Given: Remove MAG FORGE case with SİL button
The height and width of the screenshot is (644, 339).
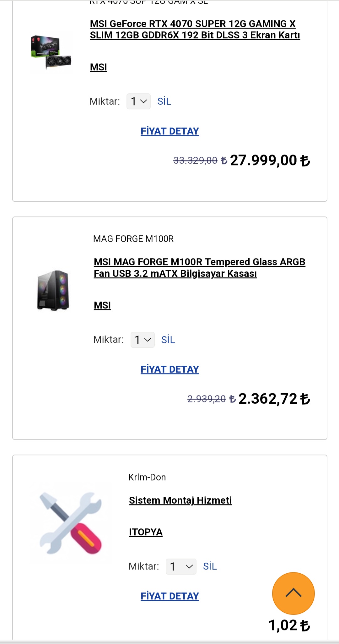Looking at the screenshot, I should click(x=168, y=340).
